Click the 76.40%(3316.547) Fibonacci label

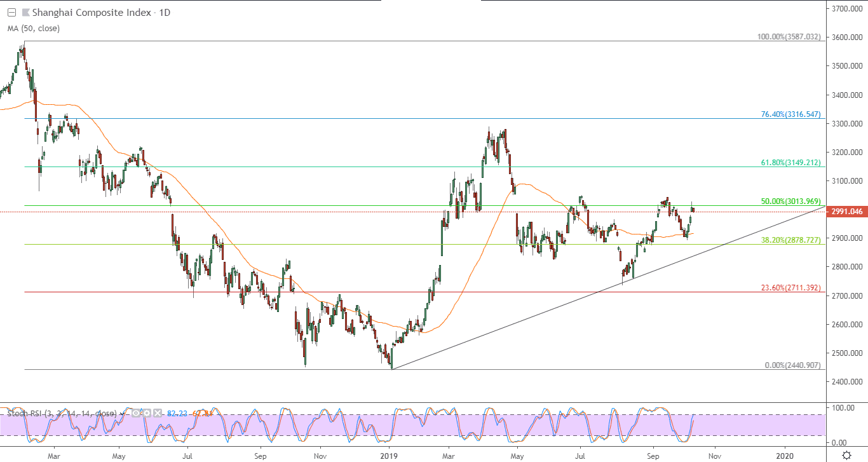(x=791, y=114)
